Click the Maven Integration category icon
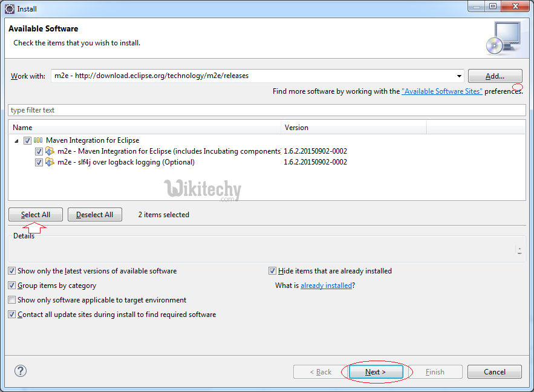The image size is (534, 392). pos(38,140)
